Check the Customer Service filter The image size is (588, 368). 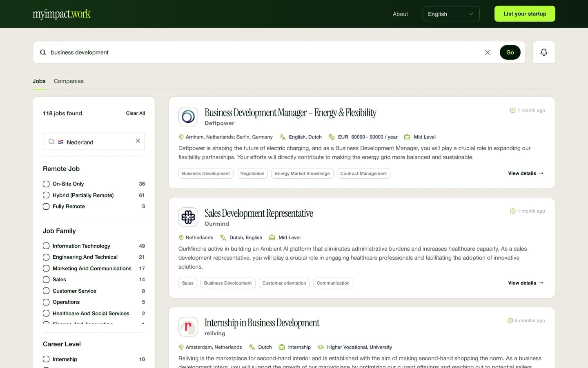coord(46,291)
